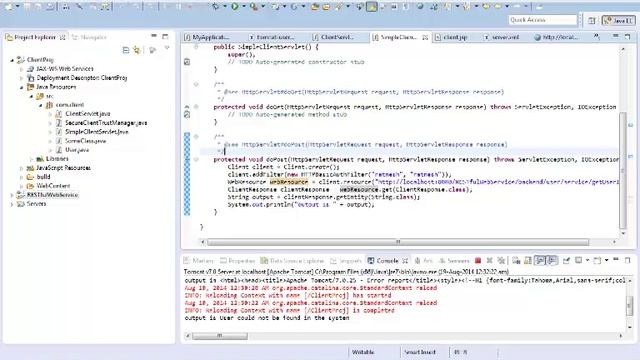Click the editor vertical scrollbar
The height and width of the screenshot is (360, 640).
pyautogui.click(x=623, y=171)
